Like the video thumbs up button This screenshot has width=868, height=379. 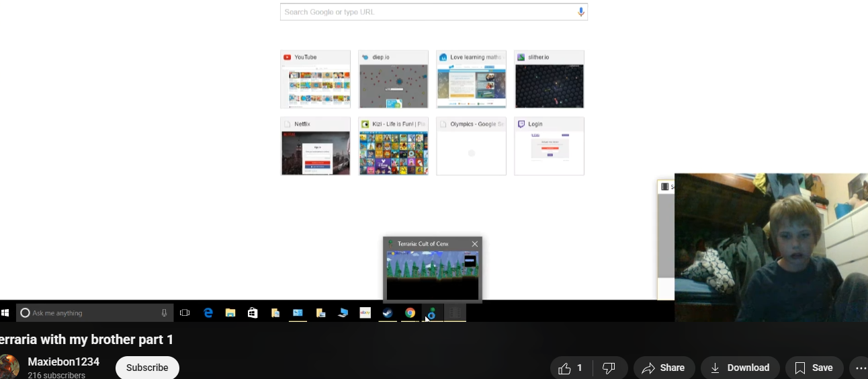pos(570,368)
